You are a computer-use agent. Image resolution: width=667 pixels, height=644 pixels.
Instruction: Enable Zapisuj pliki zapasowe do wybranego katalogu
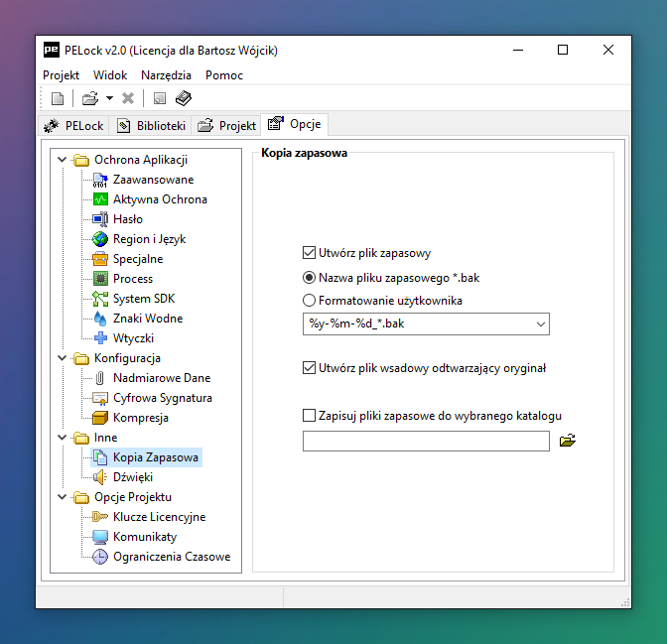click(x=309, y=416)
